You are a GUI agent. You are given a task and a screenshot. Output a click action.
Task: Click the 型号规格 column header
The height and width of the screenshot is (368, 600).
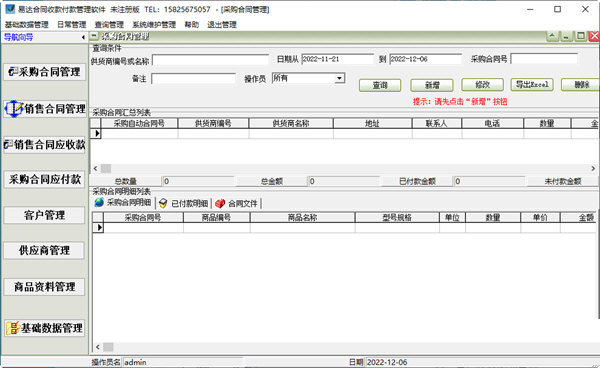click(397, 218)
